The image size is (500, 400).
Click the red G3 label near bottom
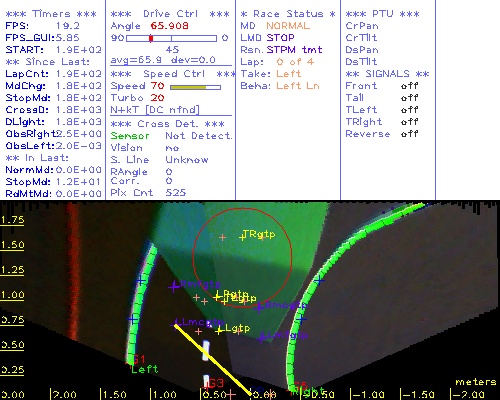click(x=217, y=383)
